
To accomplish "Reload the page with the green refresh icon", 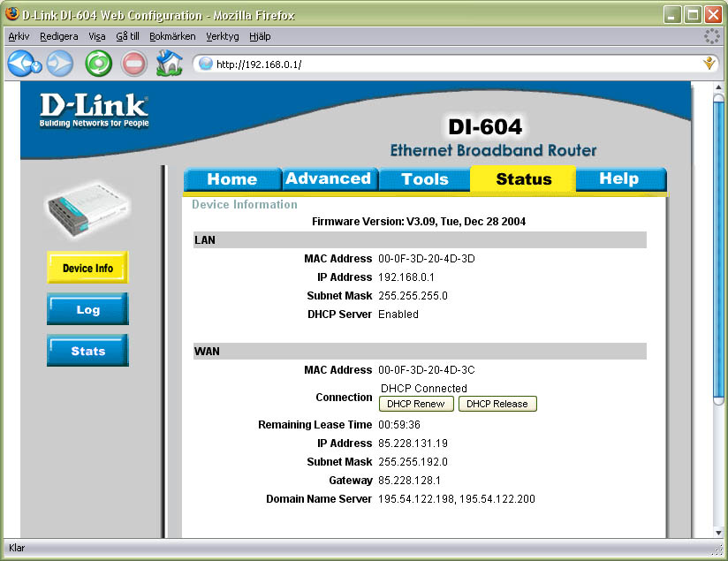I will [98, 64].
